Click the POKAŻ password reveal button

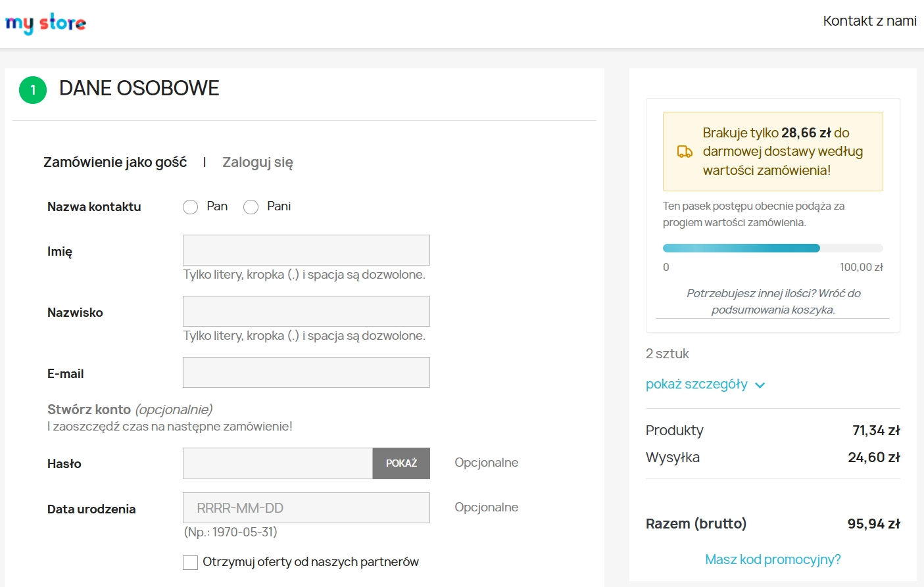tap(401, 463)
